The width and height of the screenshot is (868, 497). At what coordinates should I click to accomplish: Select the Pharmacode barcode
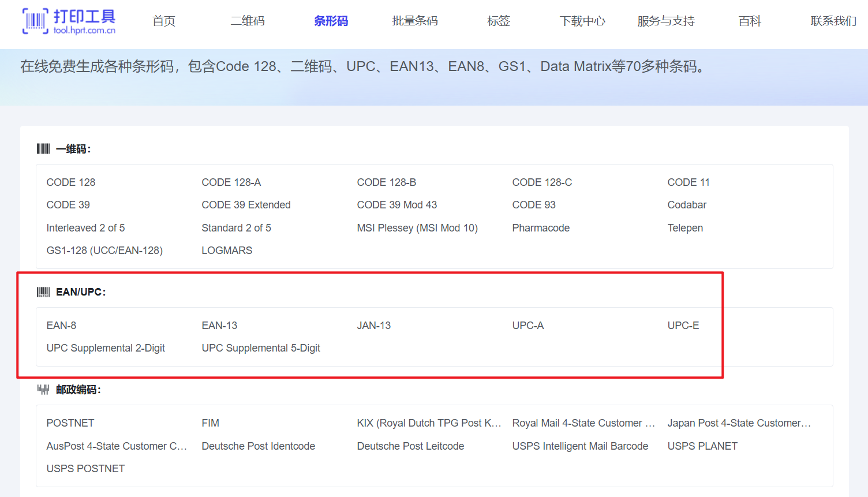(541, 228)
